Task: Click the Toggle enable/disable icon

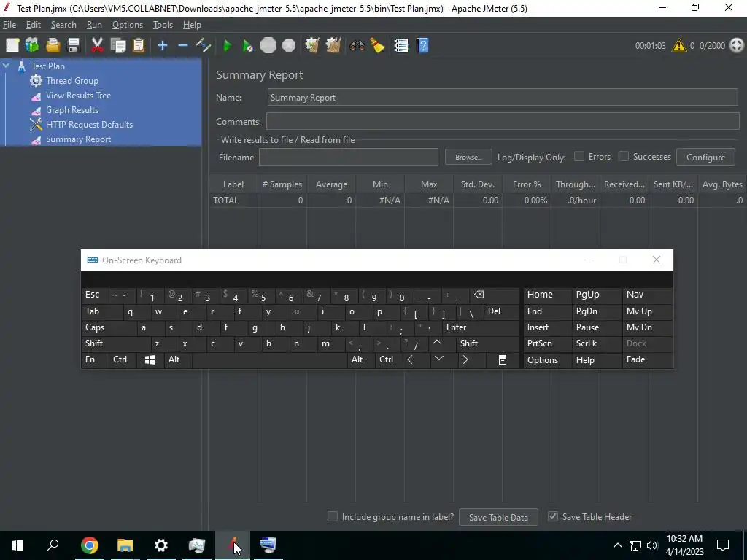Action: [204, 46]
